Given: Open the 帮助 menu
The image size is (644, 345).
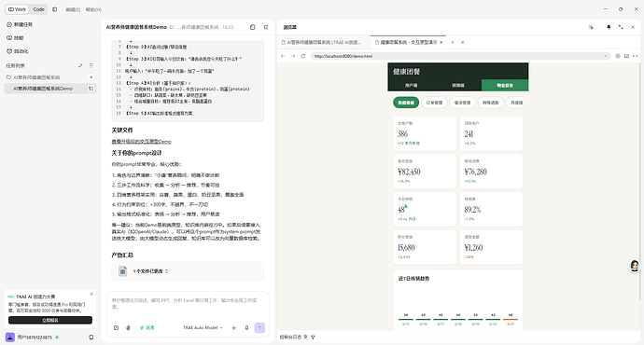Looking at the screenshot, I should (93, 9).
